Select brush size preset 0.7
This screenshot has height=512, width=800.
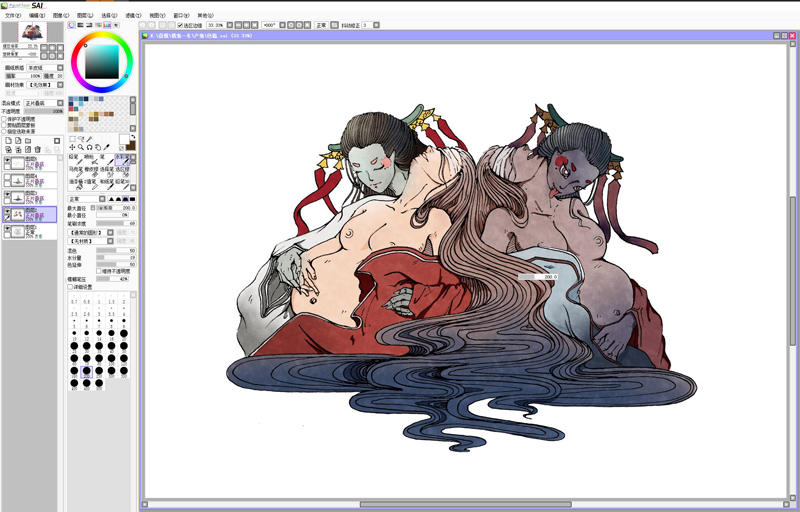pyautogui.click(x=74, y=299)
